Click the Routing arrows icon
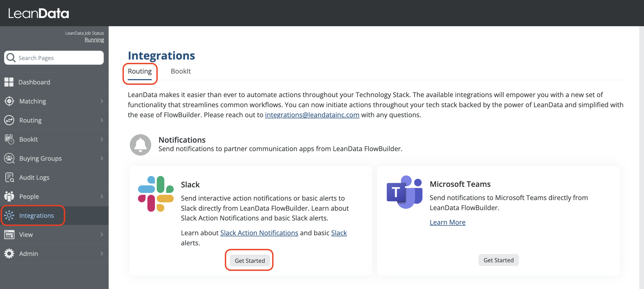This screenshot has width=644, height=289. [9, 120]
